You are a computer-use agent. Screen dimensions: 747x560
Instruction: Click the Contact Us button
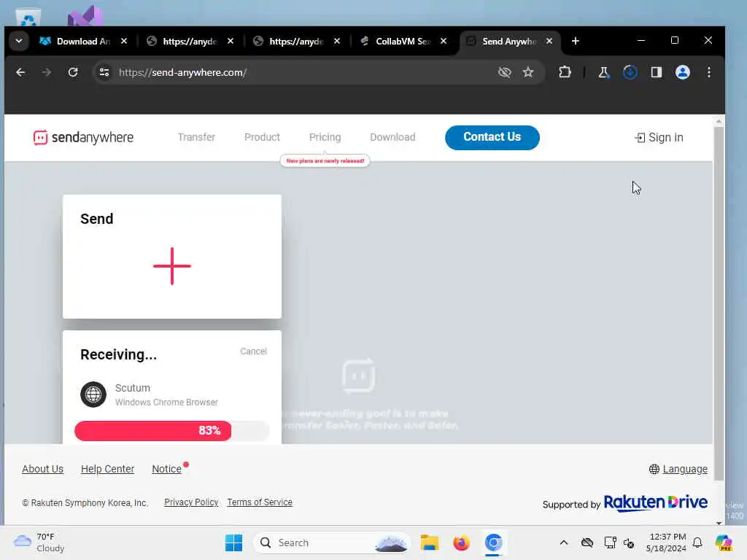tap(492, 137)
